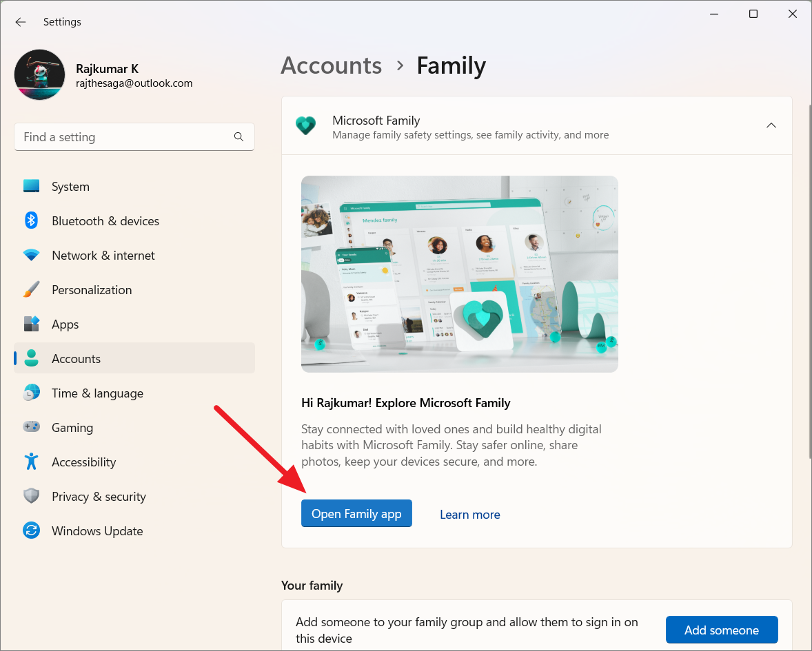Click 'Hi Rajkumar! Explore Microsoft Family' heading
The image size is (812, 651).
(405, 402)
